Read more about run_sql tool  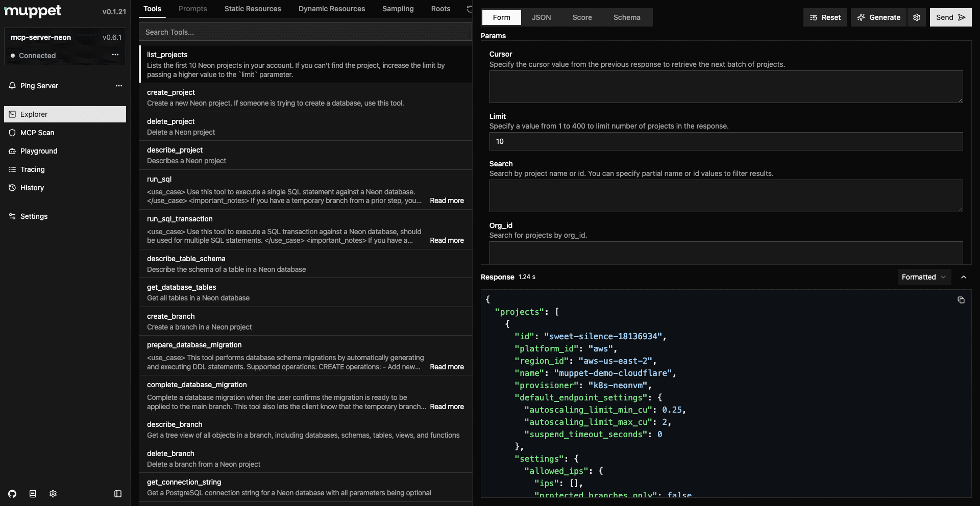447,201
